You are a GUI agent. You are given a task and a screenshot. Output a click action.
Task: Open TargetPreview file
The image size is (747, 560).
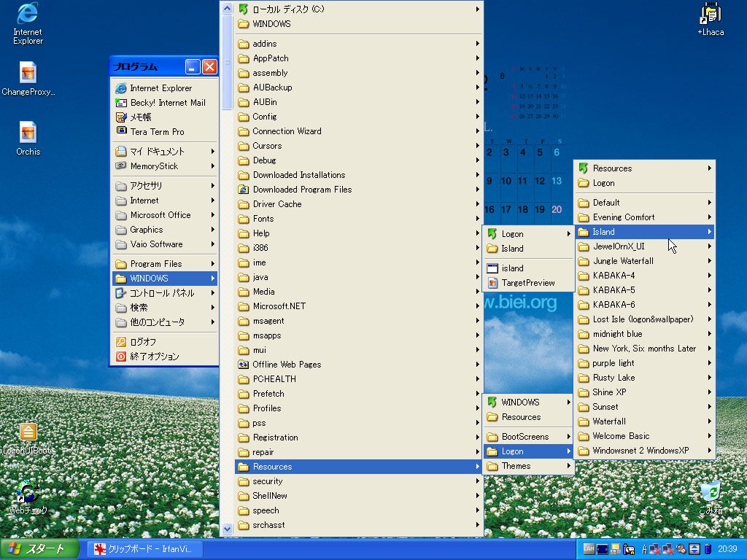(x=528, y=283)
